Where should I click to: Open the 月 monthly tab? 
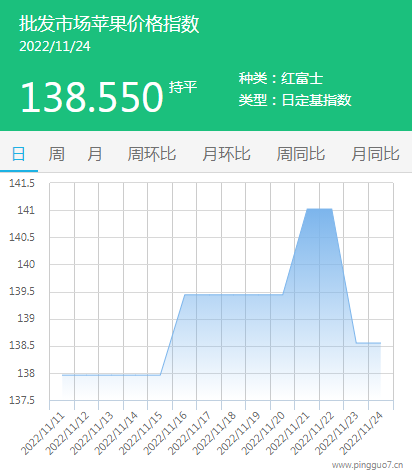pos(95,154)
